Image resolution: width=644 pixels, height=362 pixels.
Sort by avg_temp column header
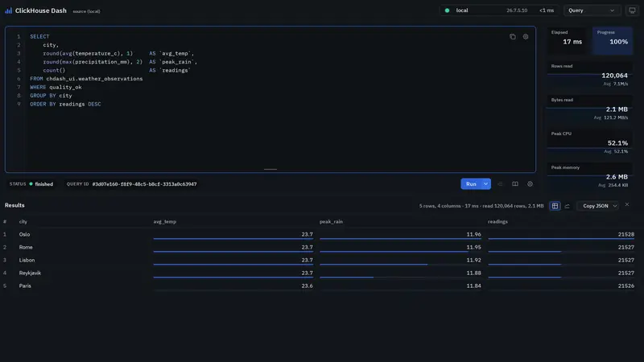point(165,222)
